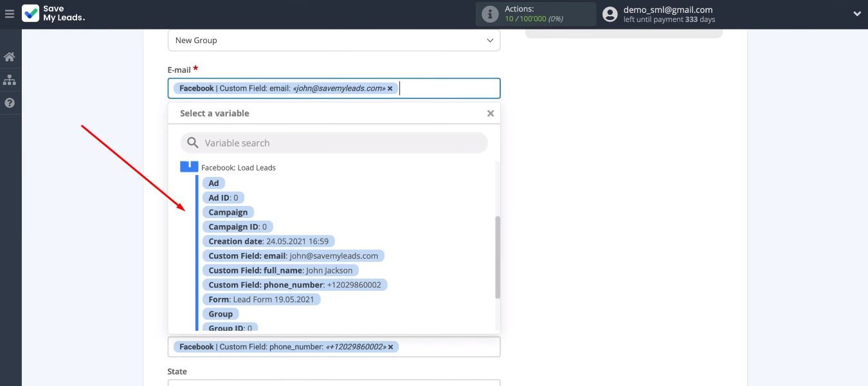The width and height of the screenshot is (868, 386).
Task: Click the phone_number input field
Action: (334, 347)
